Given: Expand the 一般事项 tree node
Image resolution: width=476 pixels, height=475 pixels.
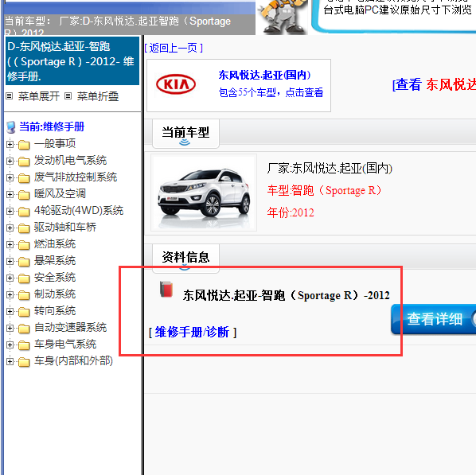Looking at the screenshot, I should [10, 144].
